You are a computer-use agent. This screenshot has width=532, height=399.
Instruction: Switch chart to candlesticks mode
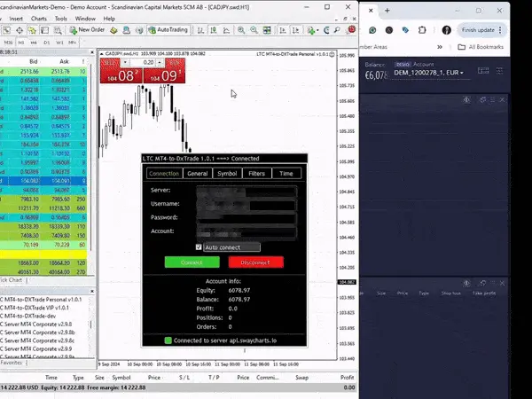214,30
